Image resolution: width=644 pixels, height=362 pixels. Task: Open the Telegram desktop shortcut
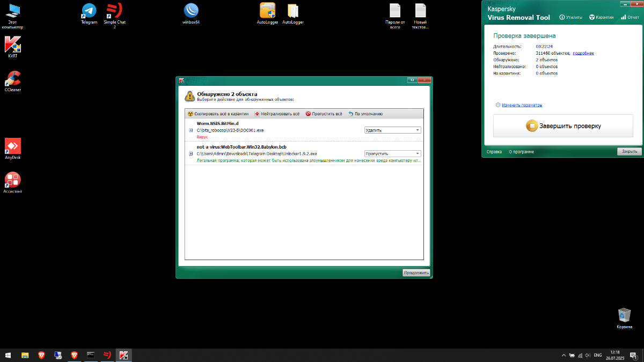click(89, 13)
